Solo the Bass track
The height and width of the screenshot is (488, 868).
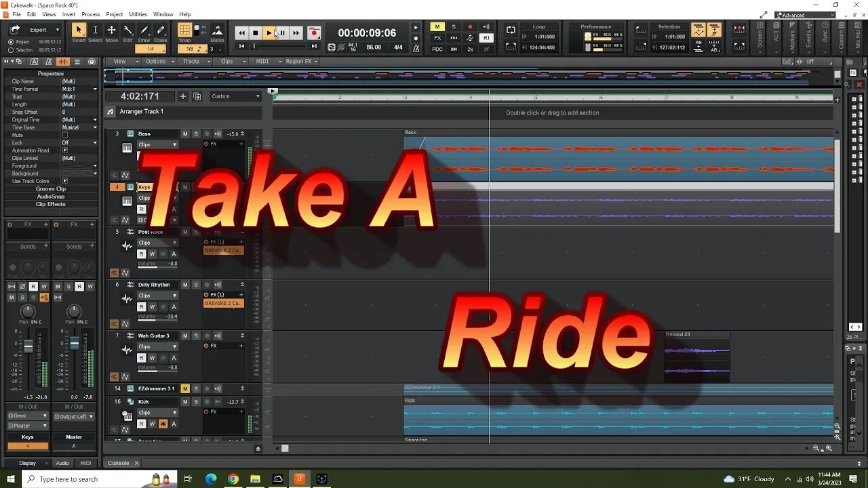196,134
